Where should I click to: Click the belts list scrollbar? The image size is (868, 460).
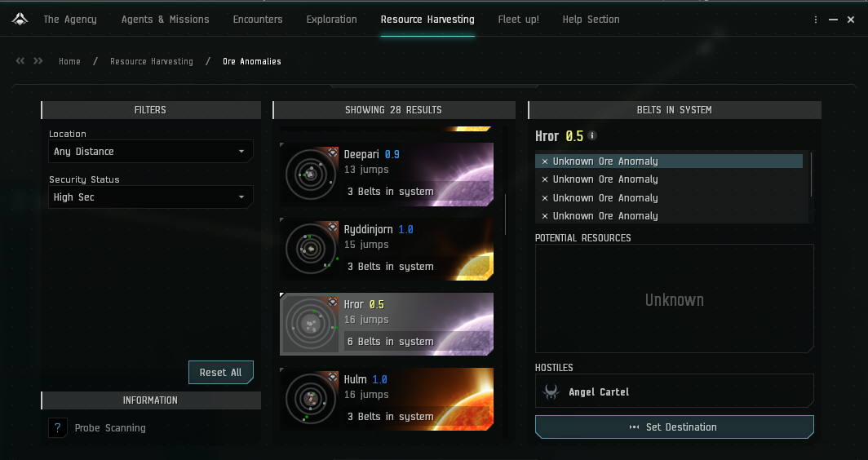(x=812, y=175)
